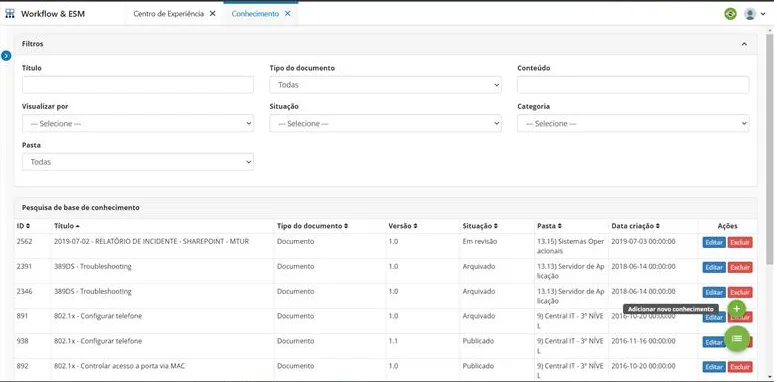
Task: Delete record 2346 with Excluir
Action: click(740, 292)
